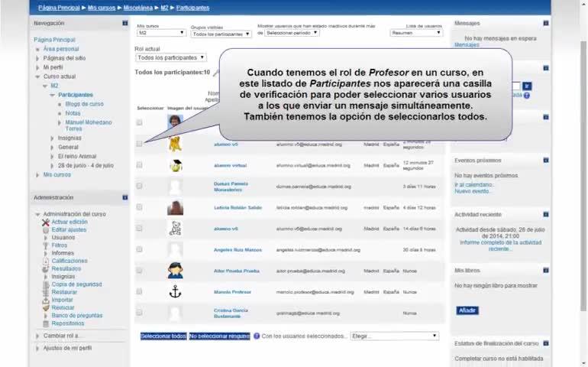
Task: Dock the Actividad reciente block via header icon
Action: point(546,215)
